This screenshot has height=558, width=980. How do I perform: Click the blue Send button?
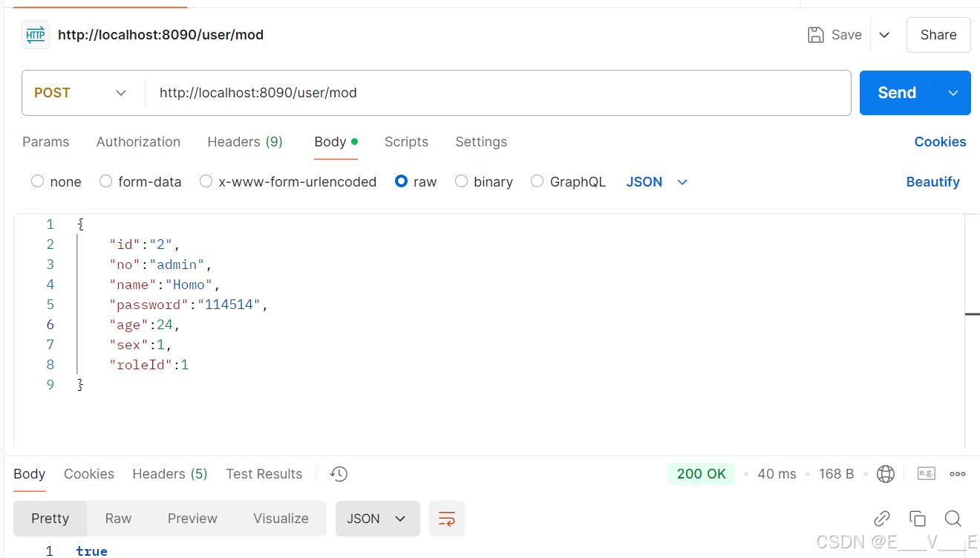(897, 93)
